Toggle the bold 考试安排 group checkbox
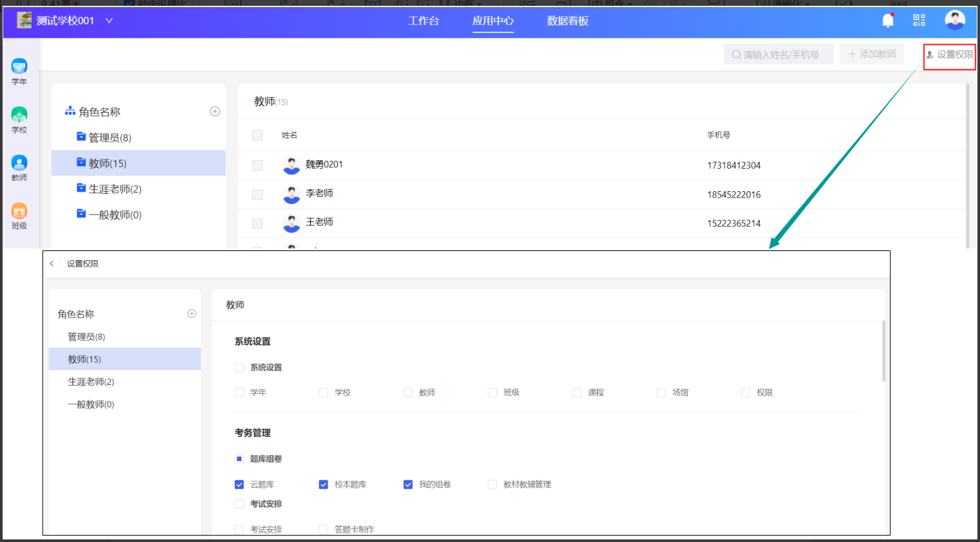Screen dimensions: 980x542 (x=239, y=504)
